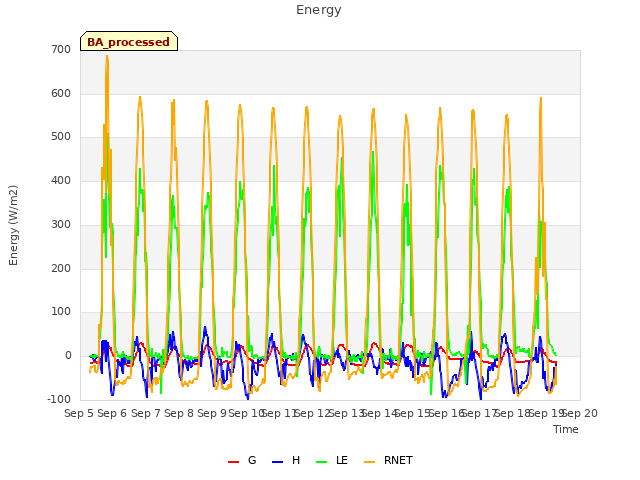The height and width of the screenshot is (480, 640).
Task: Click the Time x-axis label
Action: pos(565,429)
